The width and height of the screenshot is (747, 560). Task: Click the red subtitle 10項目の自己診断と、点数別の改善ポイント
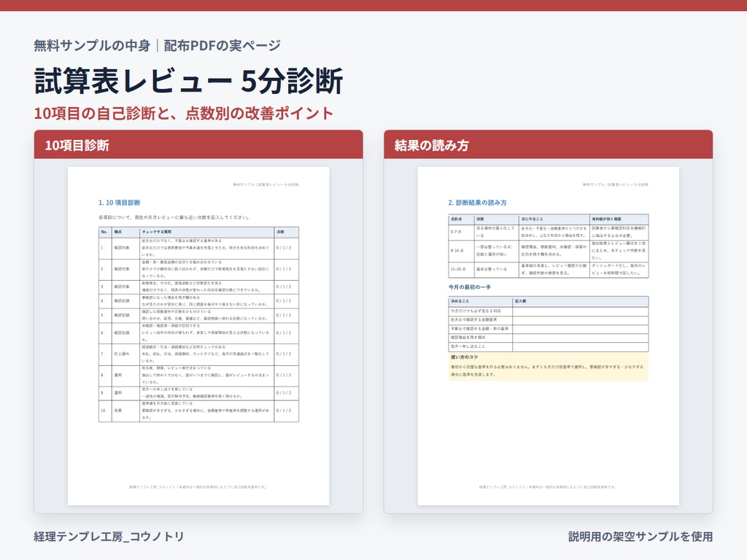click(183, 113)
